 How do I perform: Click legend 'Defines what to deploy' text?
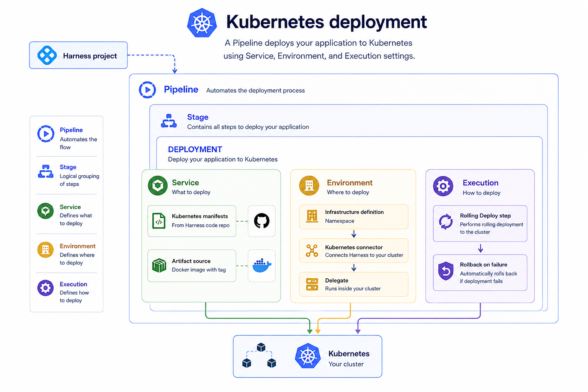pos(76,219)
